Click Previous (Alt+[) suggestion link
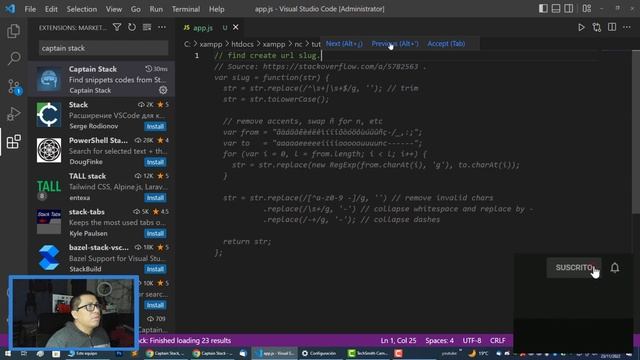Image resolution: width=640 pixels, height=360 pixels. pos(395,44)
